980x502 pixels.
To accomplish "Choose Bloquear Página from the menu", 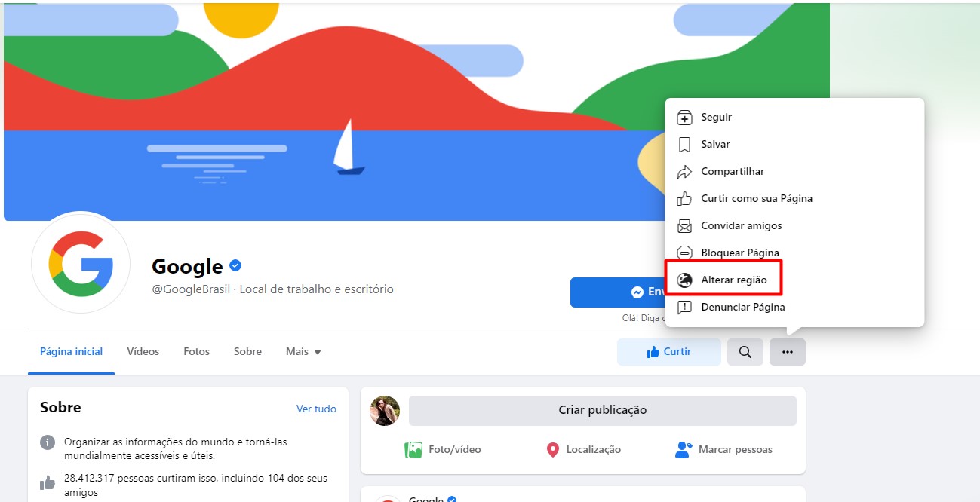I will pos(794,253).
